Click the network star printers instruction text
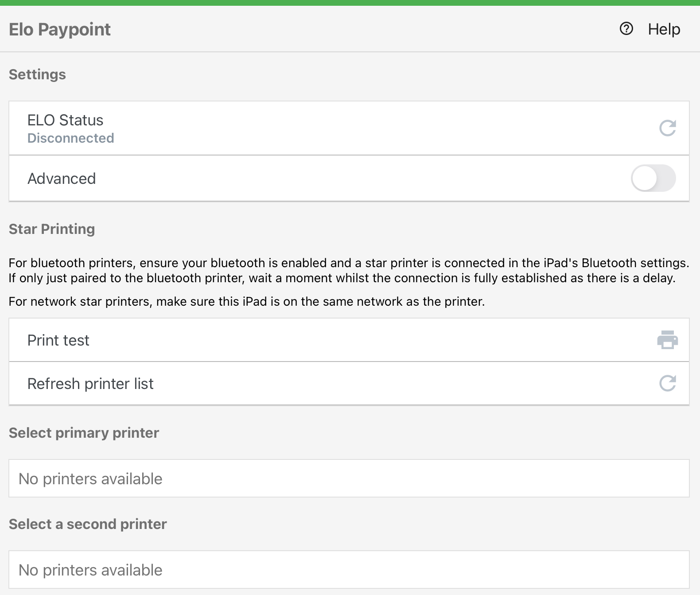700x595 pixels. [x=247, y=302]
